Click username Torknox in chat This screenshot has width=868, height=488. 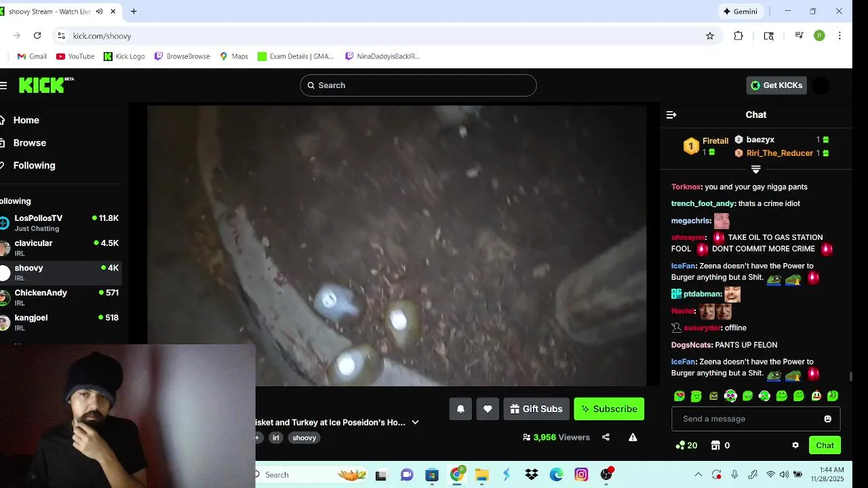point(686,187)
